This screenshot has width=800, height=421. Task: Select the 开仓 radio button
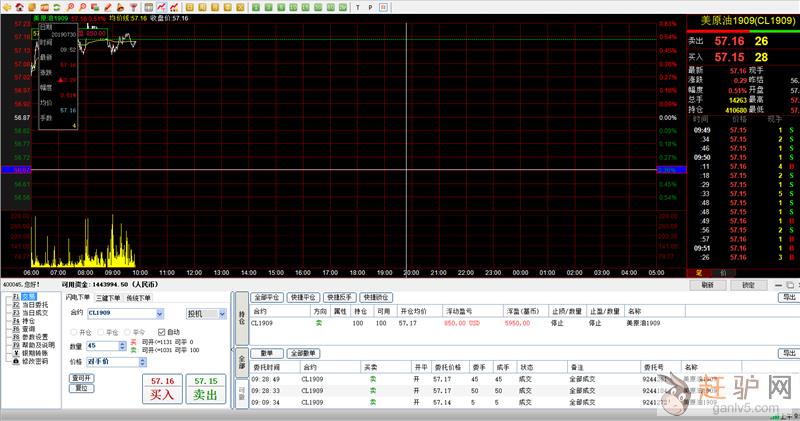(x=74, y=332)
